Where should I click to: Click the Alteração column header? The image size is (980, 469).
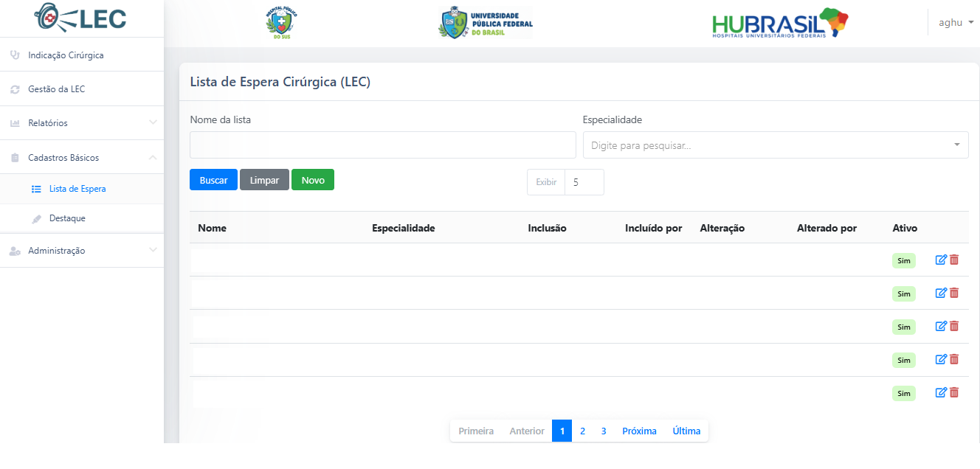click(722, 228)
